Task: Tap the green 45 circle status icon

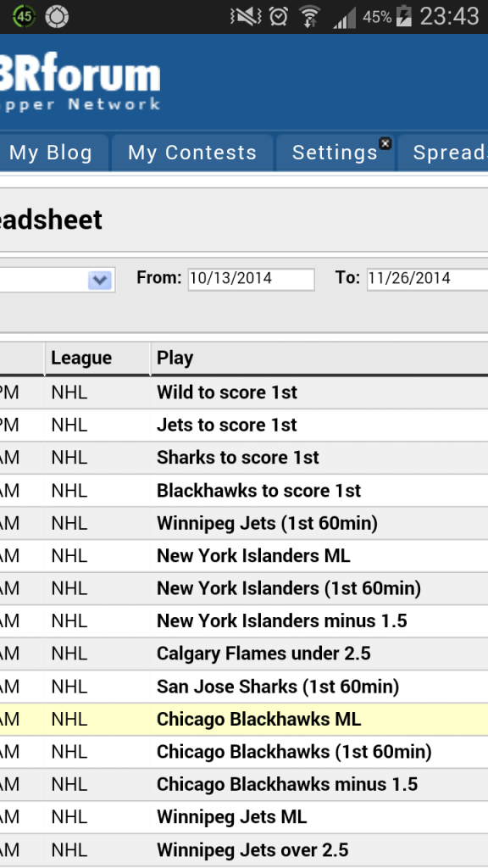Action: point(24,16)
